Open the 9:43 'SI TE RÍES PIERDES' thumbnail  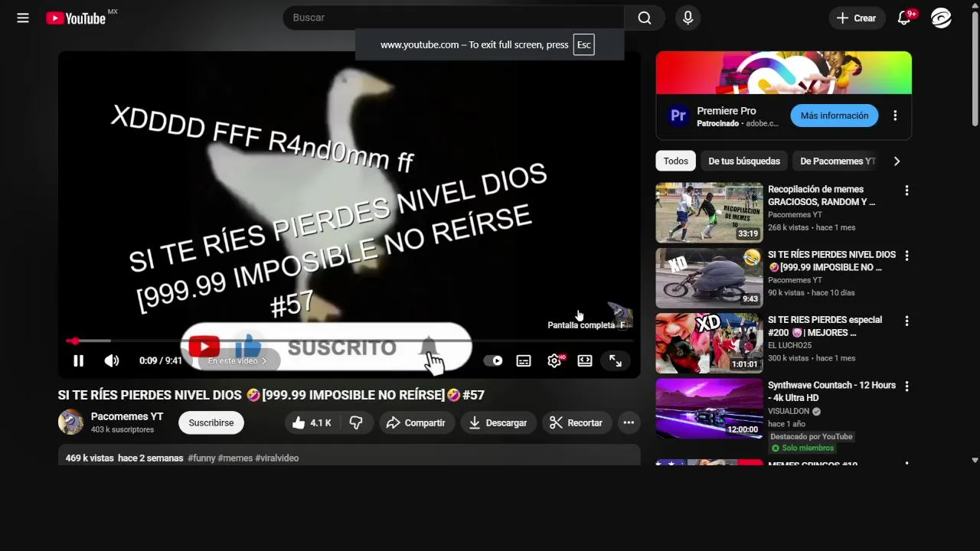tap(709, 278)
